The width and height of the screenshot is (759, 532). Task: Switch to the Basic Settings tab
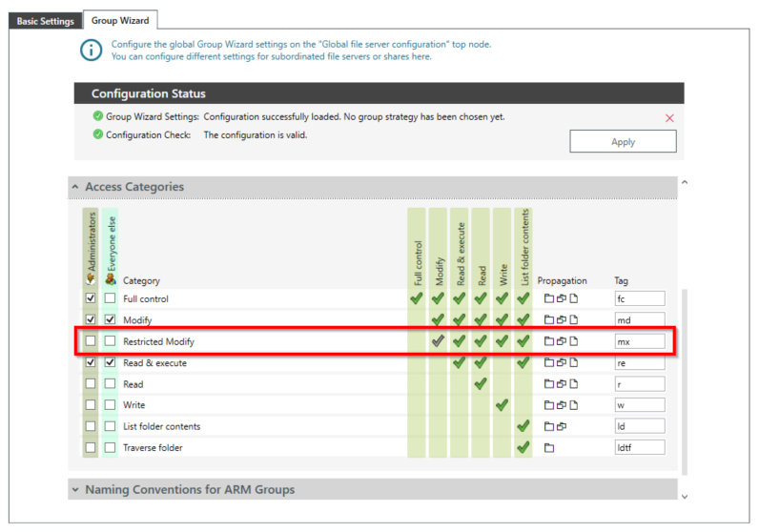pyautogui.click(x=45, y=20)
